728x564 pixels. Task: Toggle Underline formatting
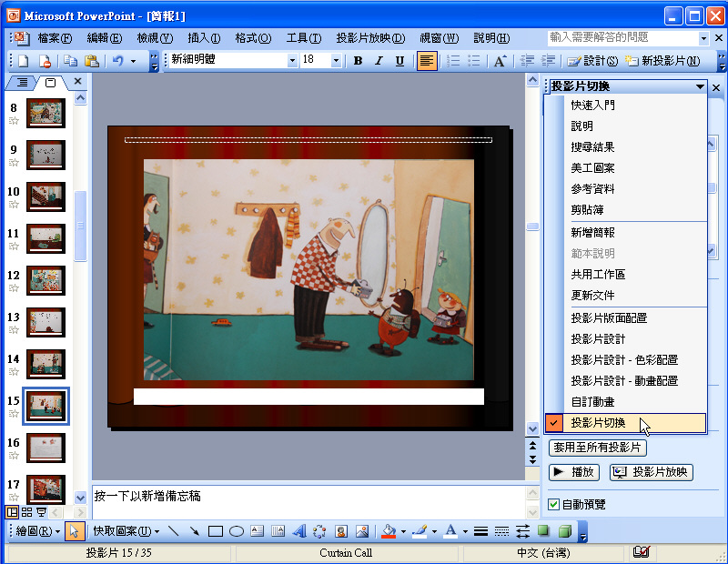pyautogui.click(x=399, y=61)
